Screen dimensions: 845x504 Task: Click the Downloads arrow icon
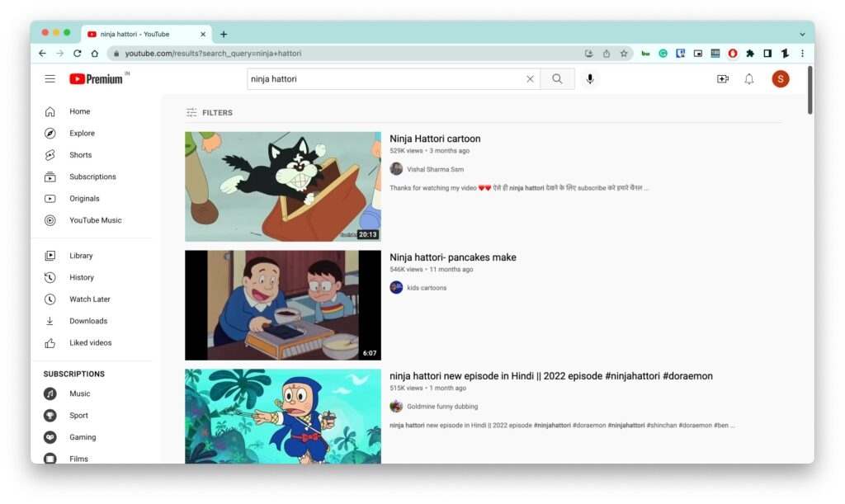point(50,321)
